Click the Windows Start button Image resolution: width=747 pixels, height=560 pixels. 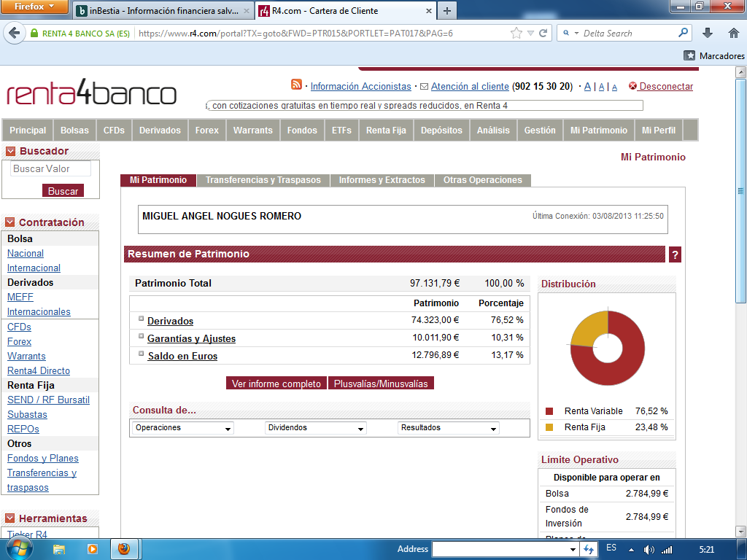click(x=20, y=548)
